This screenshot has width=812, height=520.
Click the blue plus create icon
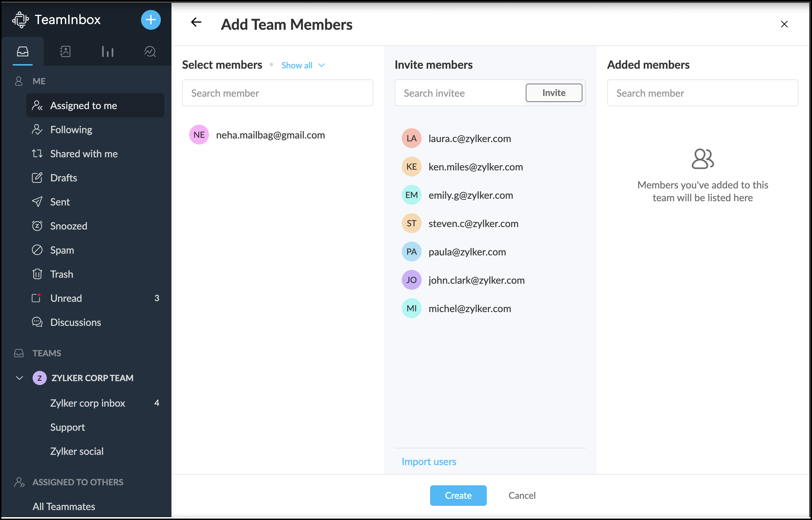pos(151,20)
